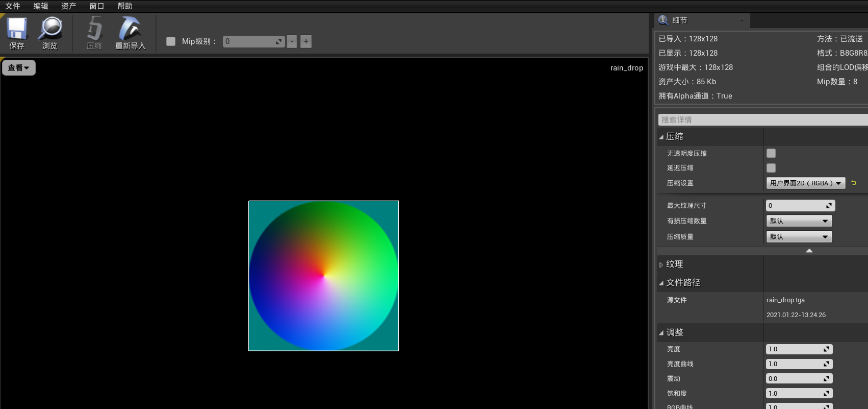Open the 文件 menu
Screen dimensions: 868x409
tap(13, 6)
